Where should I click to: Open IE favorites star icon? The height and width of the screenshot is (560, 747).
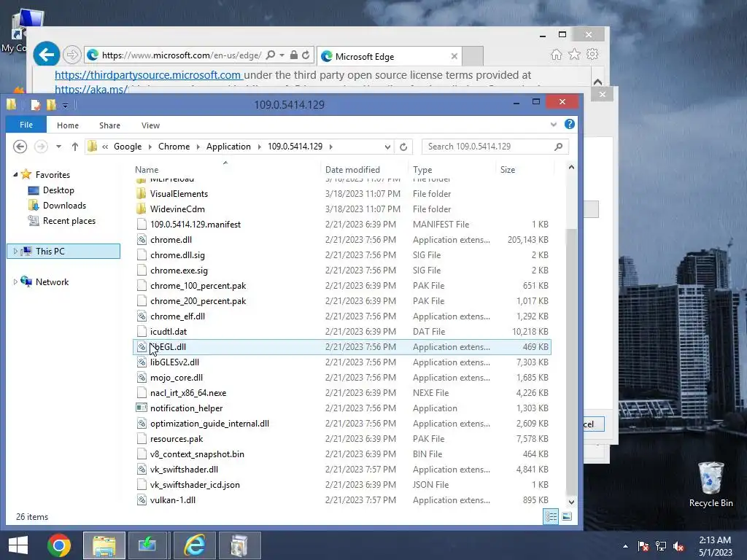(x=574, y=54)
